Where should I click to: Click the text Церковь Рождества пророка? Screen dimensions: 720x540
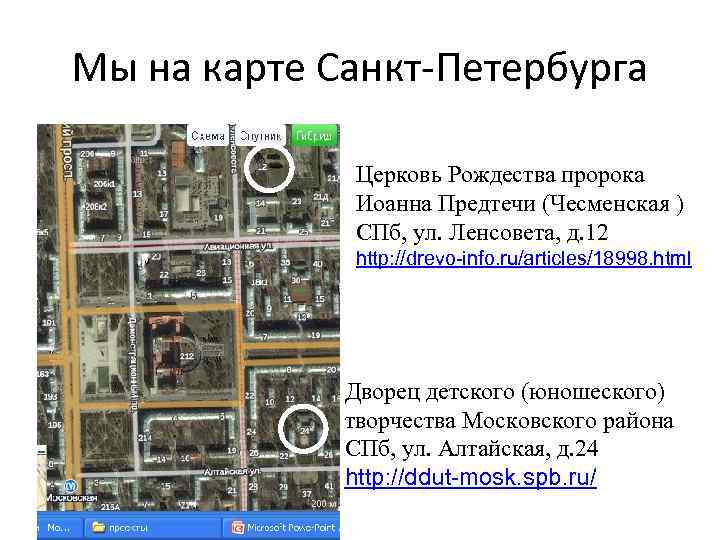coord(500,175)
